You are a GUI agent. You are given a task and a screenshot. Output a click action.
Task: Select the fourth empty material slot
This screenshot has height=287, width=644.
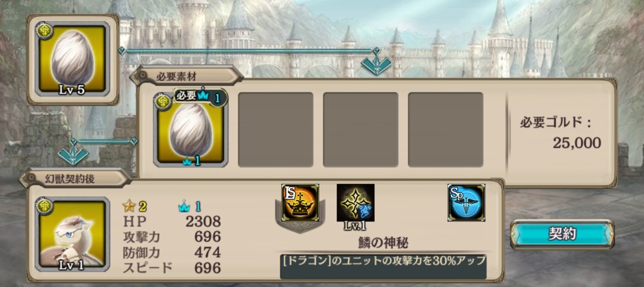click(446, 129)
